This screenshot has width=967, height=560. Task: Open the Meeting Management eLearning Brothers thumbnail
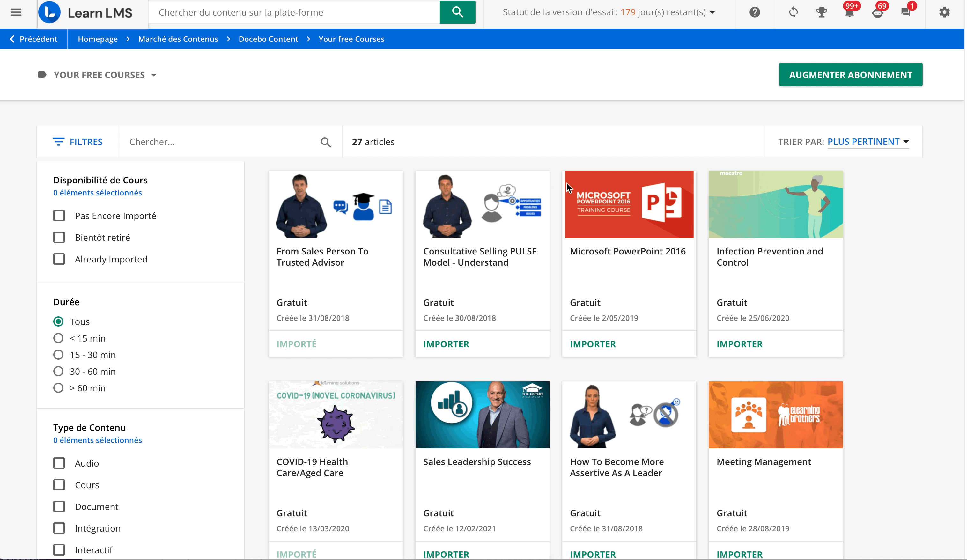click(776, 415)
